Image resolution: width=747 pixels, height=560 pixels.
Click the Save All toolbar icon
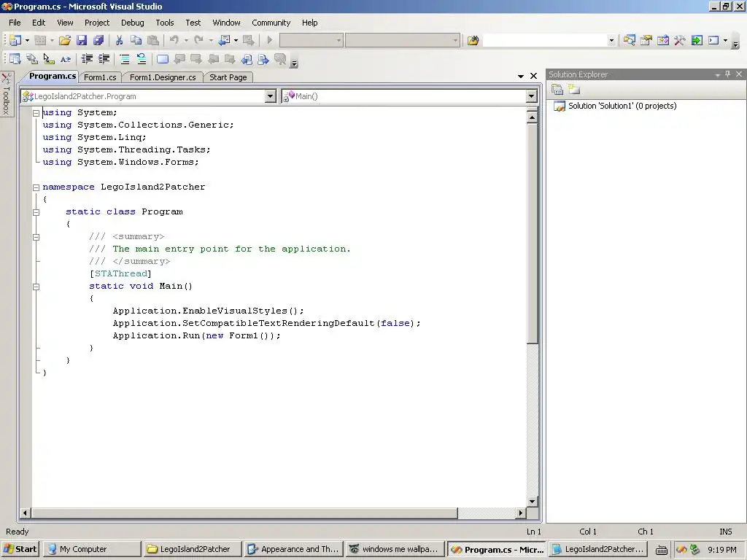coord(98,41)
